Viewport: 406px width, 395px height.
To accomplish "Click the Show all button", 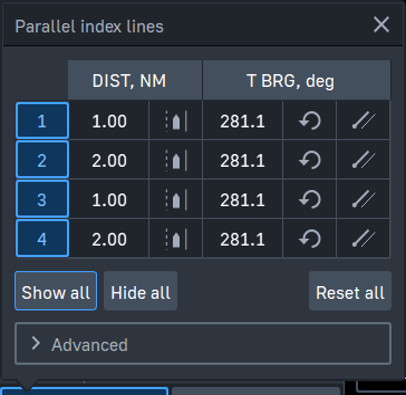I will 56,291.
